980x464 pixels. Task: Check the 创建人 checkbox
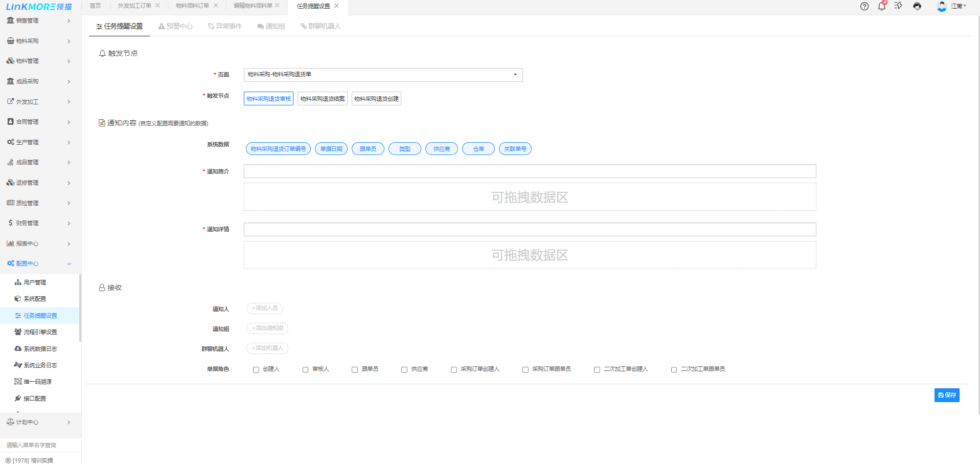pos(256,370)
